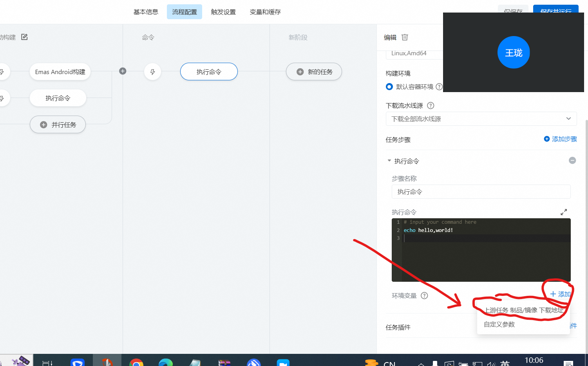Screen dimensions: 588x366
Task: Click the plus icon on 并行任务
Action: point(43,125)
